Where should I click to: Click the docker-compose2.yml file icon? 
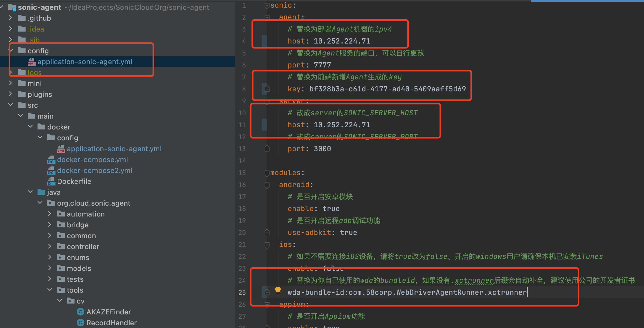click(51, 171)
